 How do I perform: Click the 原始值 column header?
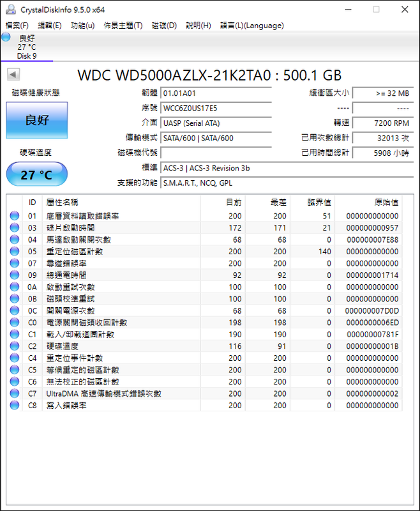pyautogui.click(x=368, y=202)
